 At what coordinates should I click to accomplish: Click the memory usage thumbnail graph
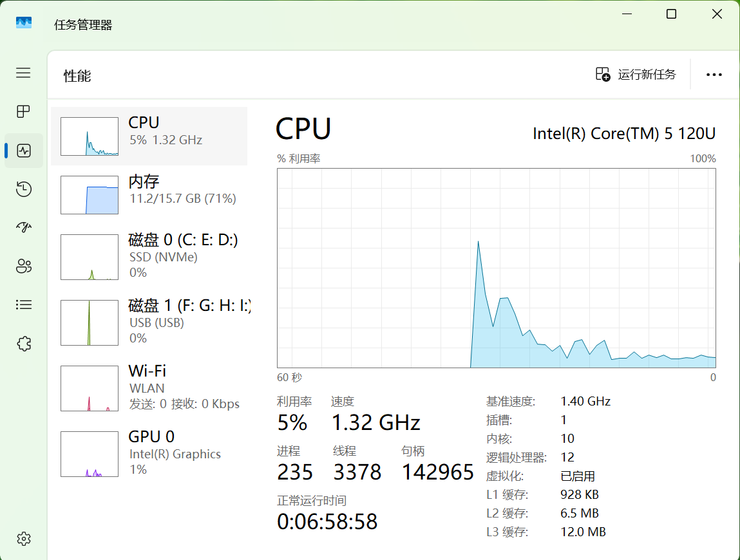click(90, 195)
